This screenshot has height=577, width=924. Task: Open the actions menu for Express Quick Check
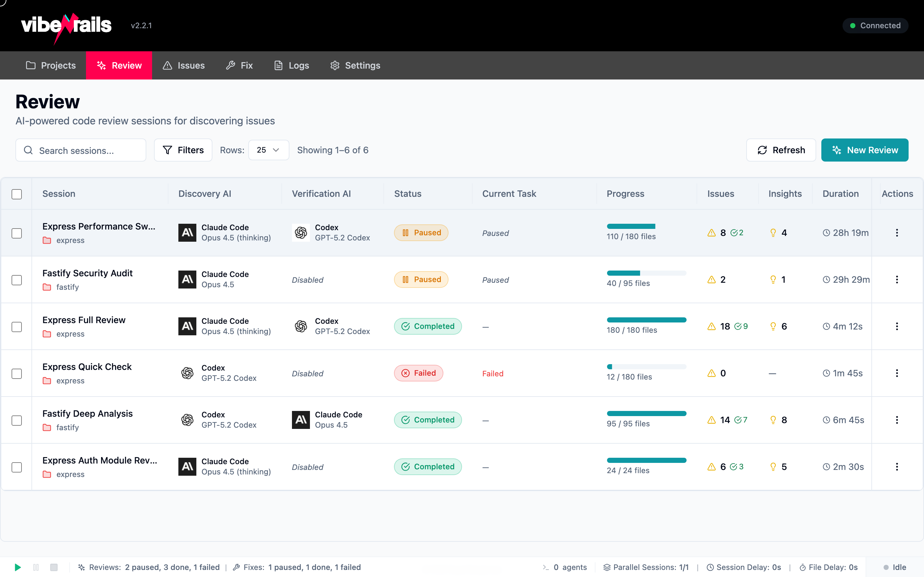[x=896, y=373]
